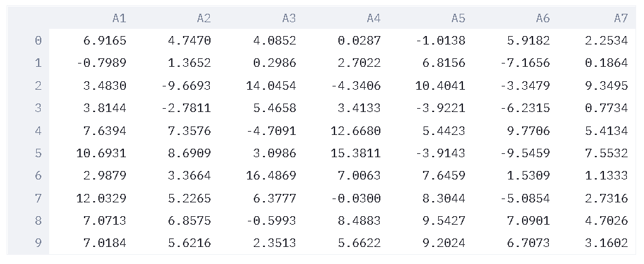Click the A4 column header
The image size is (644, 264).
pyautogui.click(x=373, y=19)
